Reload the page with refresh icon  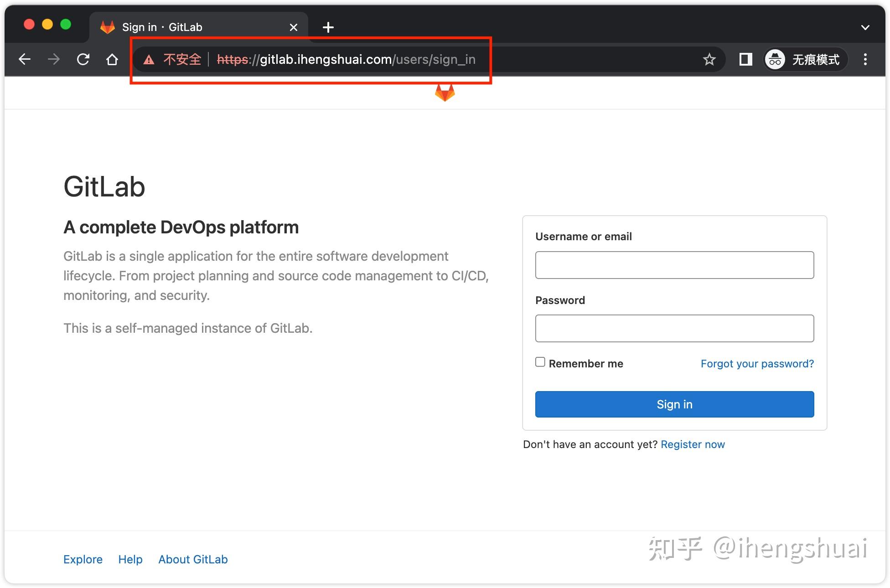83,59
